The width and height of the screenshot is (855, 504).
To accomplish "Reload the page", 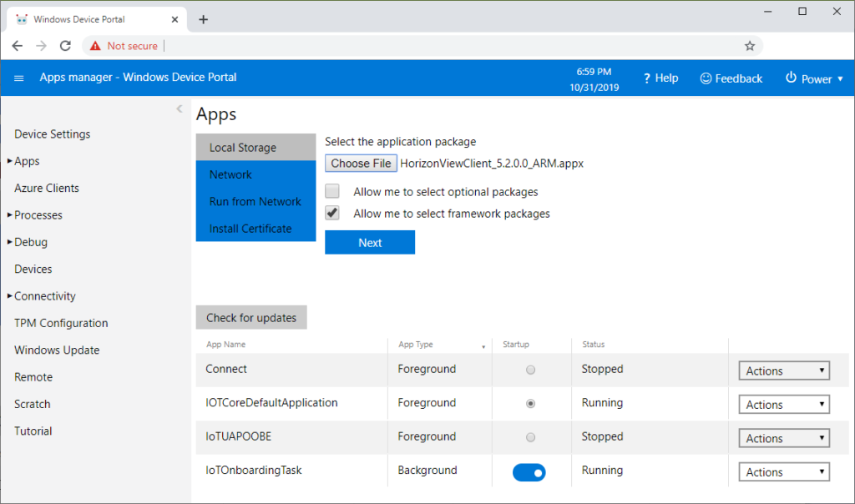I will coord(65,46).
